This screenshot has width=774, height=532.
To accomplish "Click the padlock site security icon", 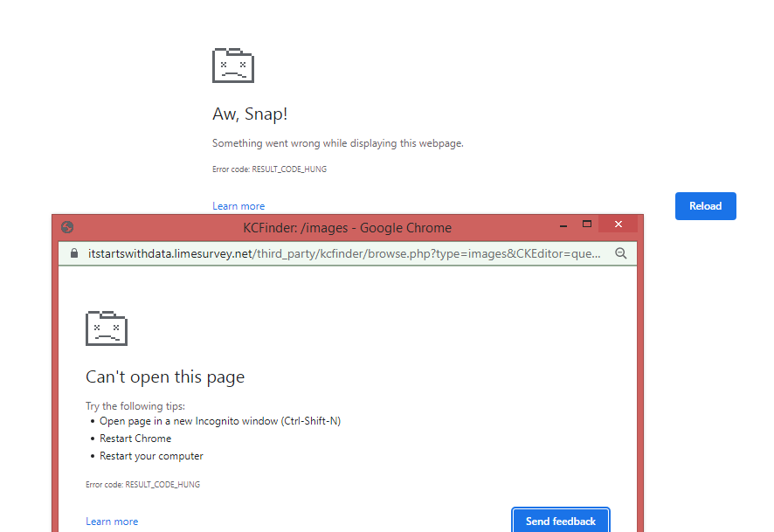I will (74, 253).
